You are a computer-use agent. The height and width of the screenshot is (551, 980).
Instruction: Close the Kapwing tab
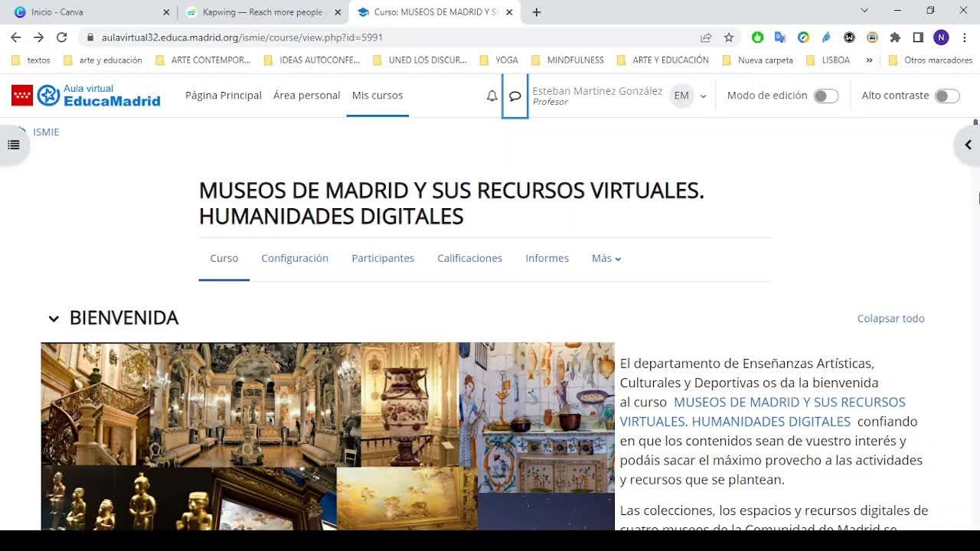point(338,12)
